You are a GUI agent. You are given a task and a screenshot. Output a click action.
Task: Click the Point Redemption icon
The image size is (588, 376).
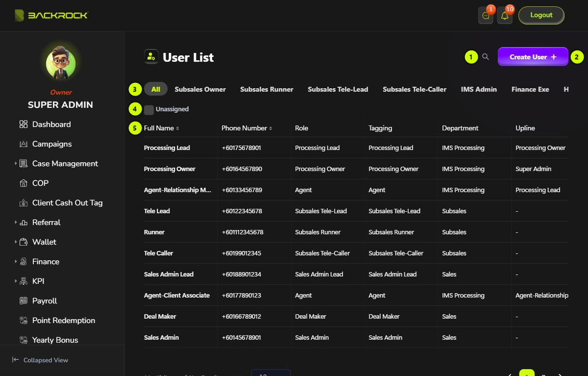[24, 321]
